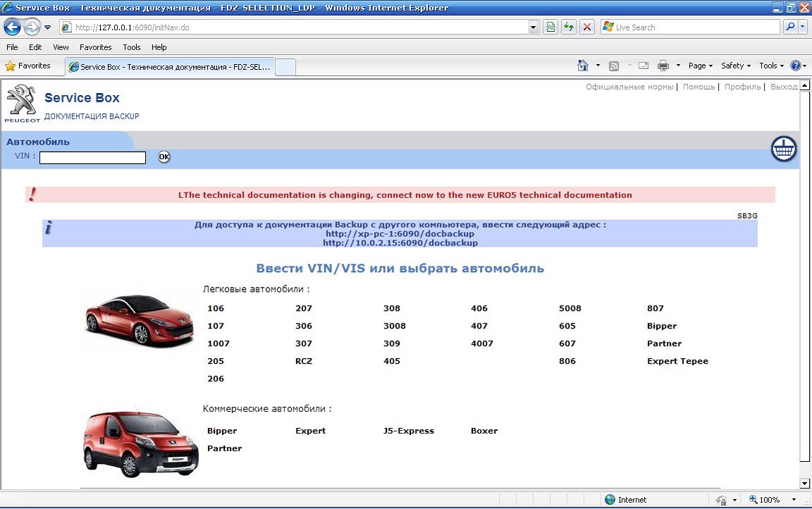The height and width of the screenshot is (509, 812).
Task: Open the recent pages dropdown arrow
Action: coord(48,27)
